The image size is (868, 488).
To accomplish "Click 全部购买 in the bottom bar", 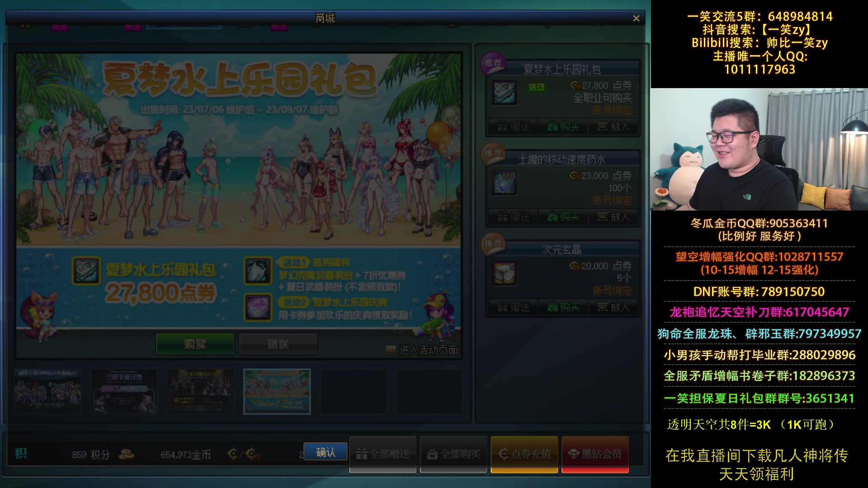I will point(453,454).
